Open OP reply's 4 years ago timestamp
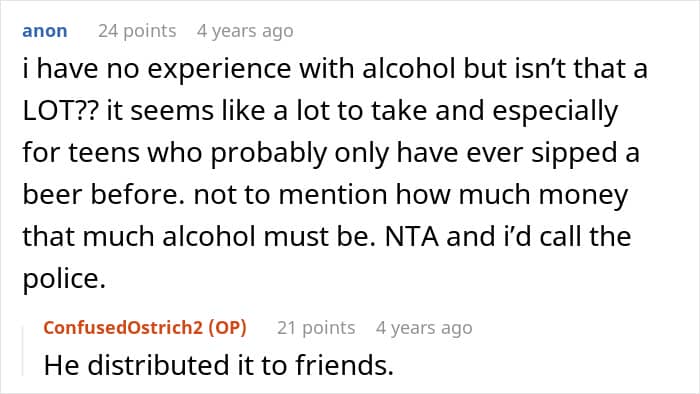This screenshot has height=394, width=700. pos(424,328)
